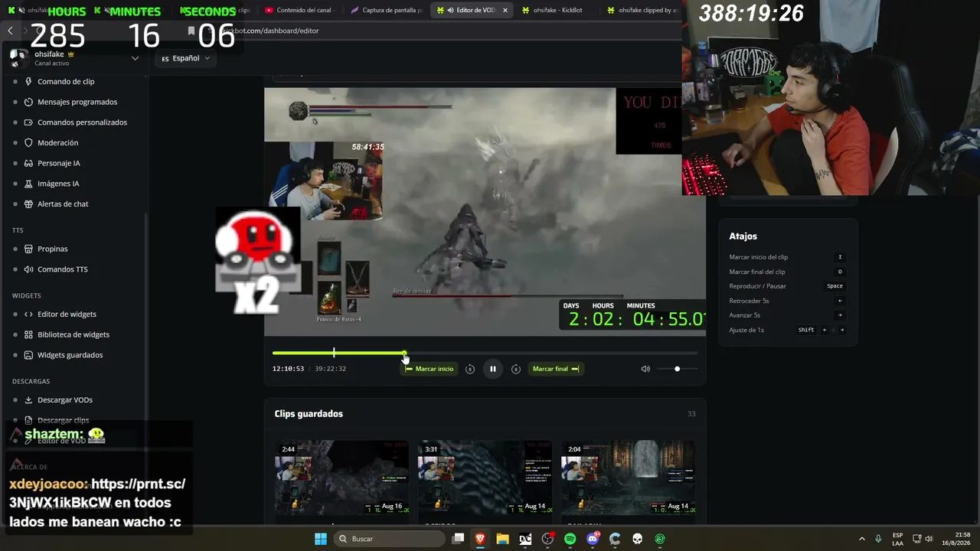
Task: Open the Español language dropdown
Action: pos(185,58)
